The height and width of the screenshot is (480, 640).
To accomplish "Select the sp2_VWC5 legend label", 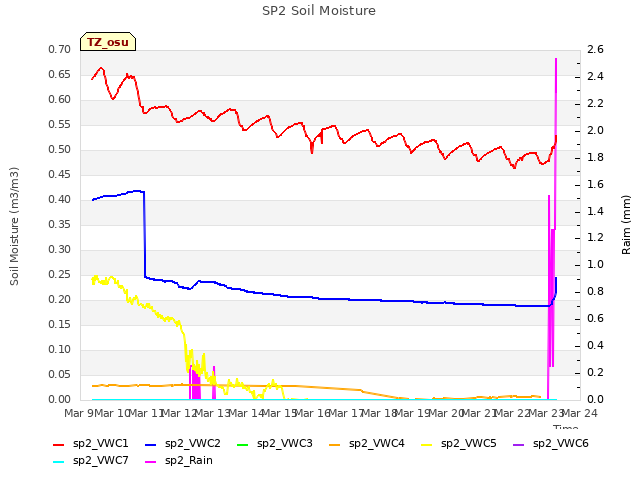I will [x=469, y=444].
